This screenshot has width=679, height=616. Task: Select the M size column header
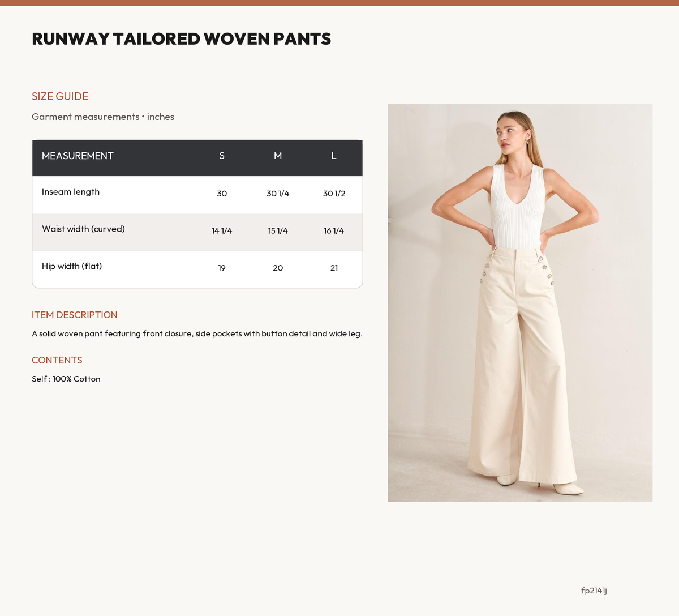(278, 156)
